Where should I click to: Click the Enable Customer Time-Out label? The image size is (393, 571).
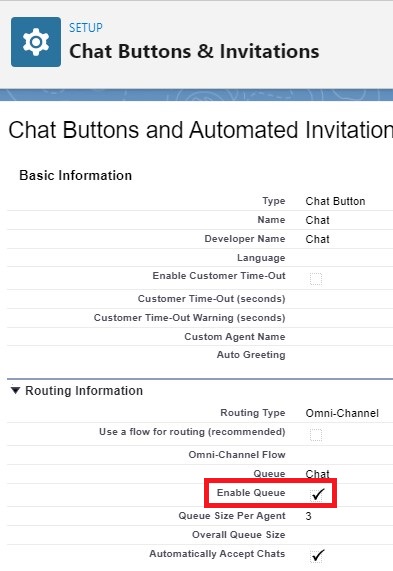point(219,276)
